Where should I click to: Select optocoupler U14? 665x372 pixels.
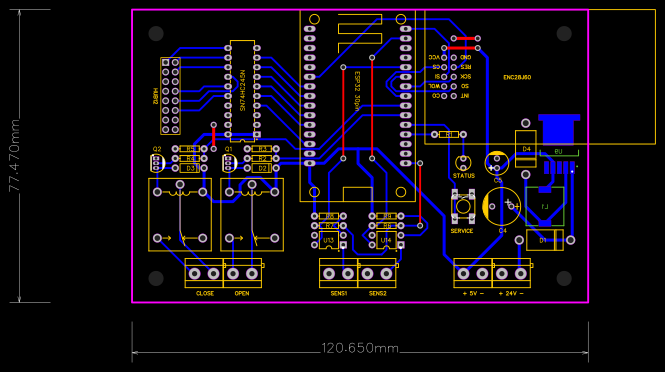386,240
